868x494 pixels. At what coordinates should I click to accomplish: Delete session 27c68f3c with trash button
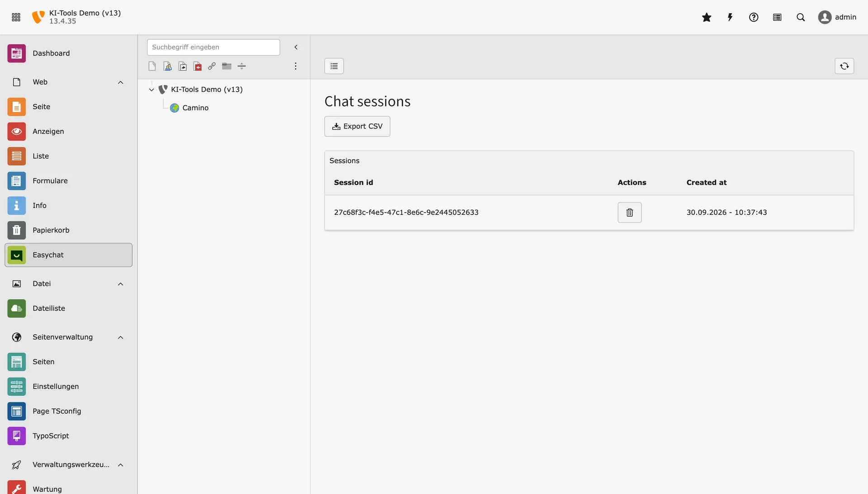pyautogui.click(x=630, y=213)
